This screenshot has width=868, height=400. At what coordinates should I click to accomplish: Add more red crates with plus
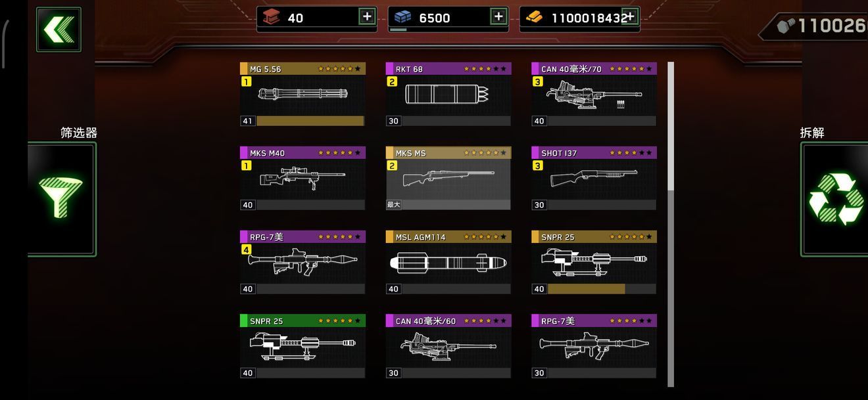[368, 16]
